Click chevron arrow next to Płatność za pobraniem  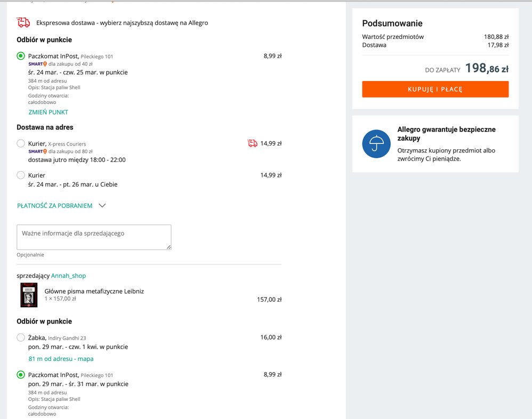tap(102, 206)
